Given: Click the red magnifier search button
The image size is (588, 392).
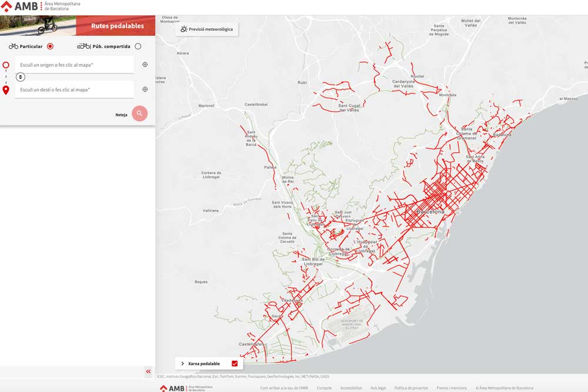Looking at the screenshot, I should 139,114.
